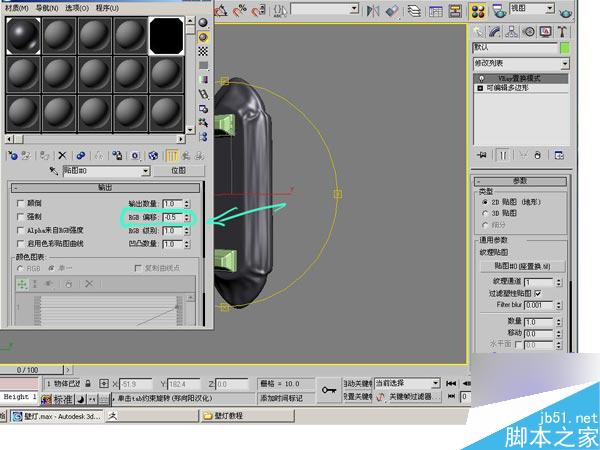Screen dimensions: 600x450
Task: Open the 当前选择 key filter dropdown
Action: 435,383
